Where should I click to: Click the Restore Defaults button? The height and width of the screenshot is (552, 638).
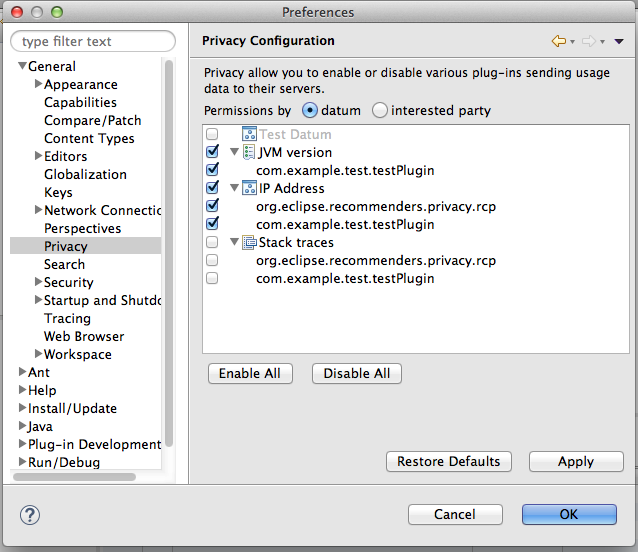point(449,461)
